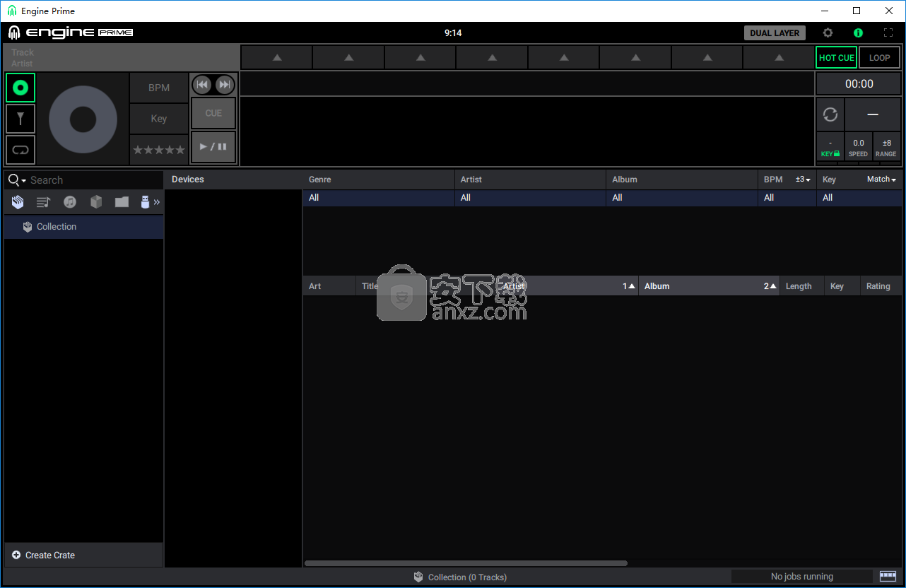
Task: Open the folder browser icon
Action: (122, 202)
